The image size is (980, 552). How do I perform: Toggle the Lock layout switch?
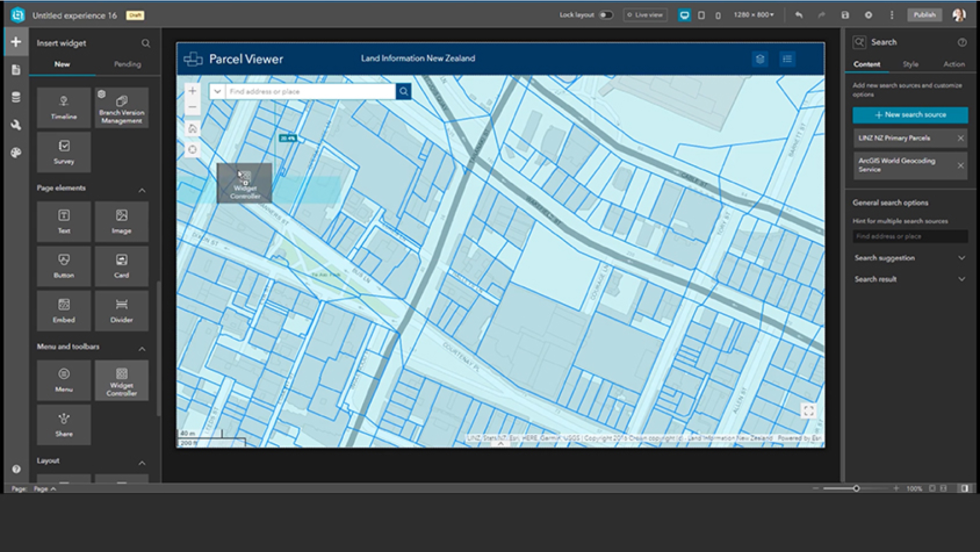coord(606,15)
